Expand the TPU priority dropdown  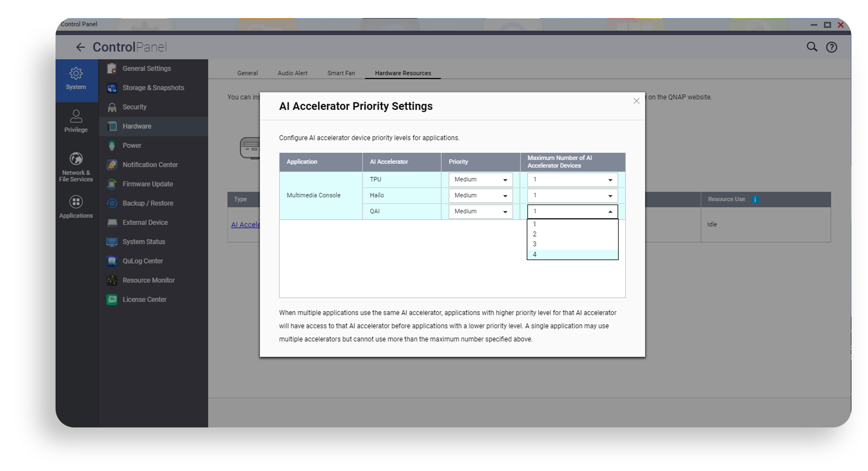point(480,180)
